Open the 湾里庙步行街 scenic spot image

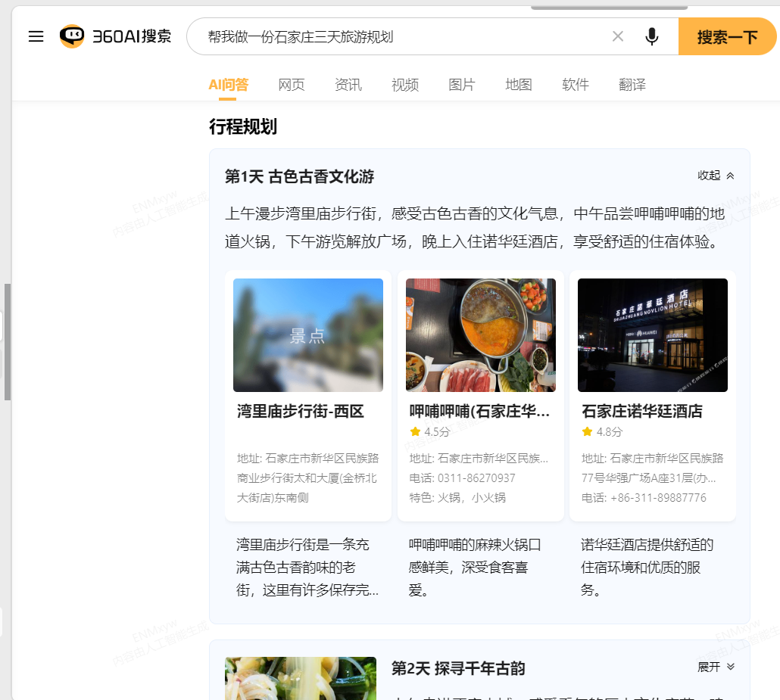click(x=308, y=335)
